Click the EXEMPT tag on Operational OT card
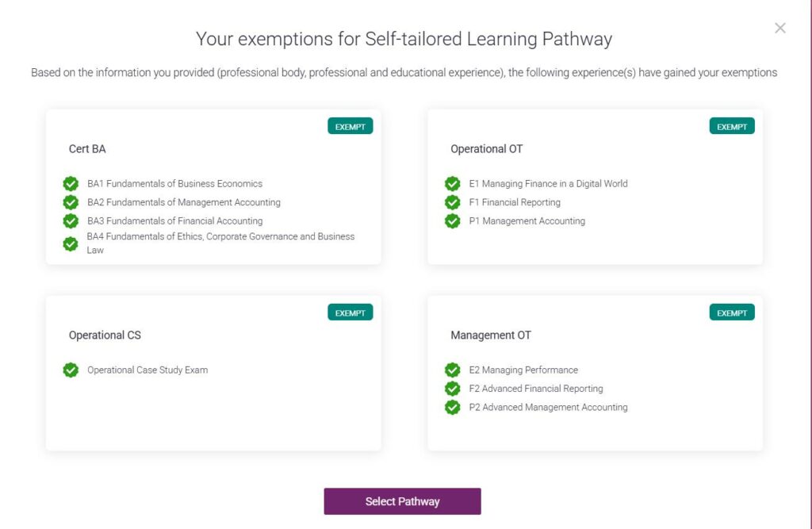812x529 pixels. pyautogui.click(x=732, y=126)
